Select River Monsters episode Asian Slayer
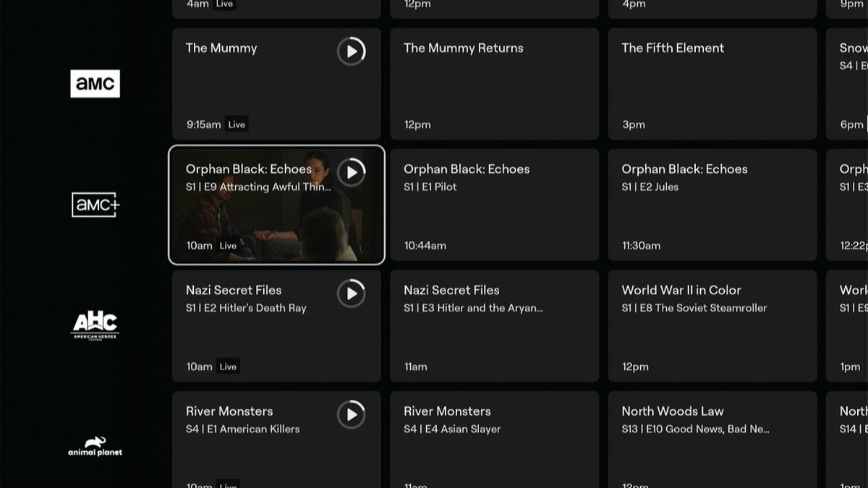This screenshot has width=868, height=488. tap(494, 439)
